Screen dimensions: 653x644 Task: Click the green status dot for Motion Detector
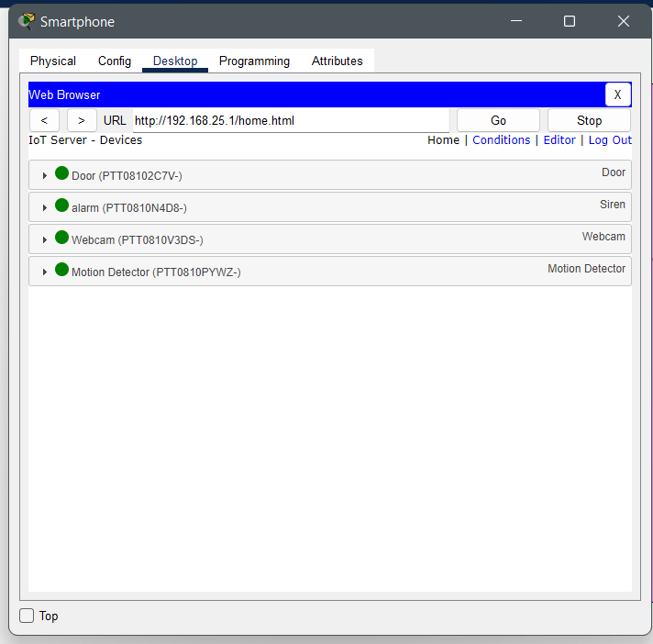(x=61, y=269)
